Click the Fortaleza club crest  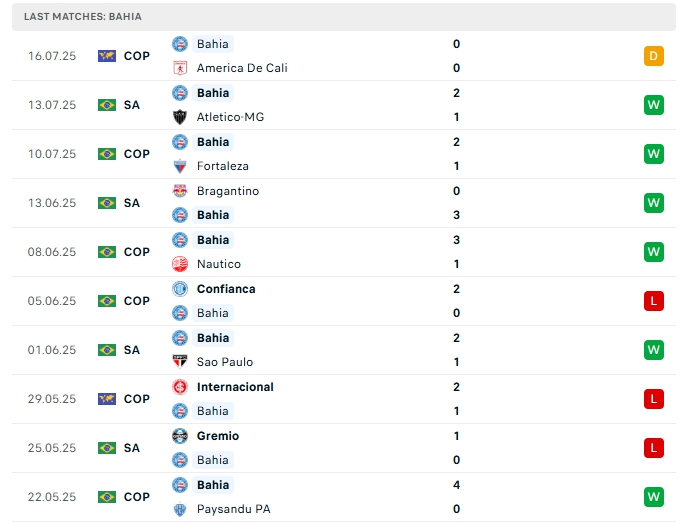coord(180,166)
